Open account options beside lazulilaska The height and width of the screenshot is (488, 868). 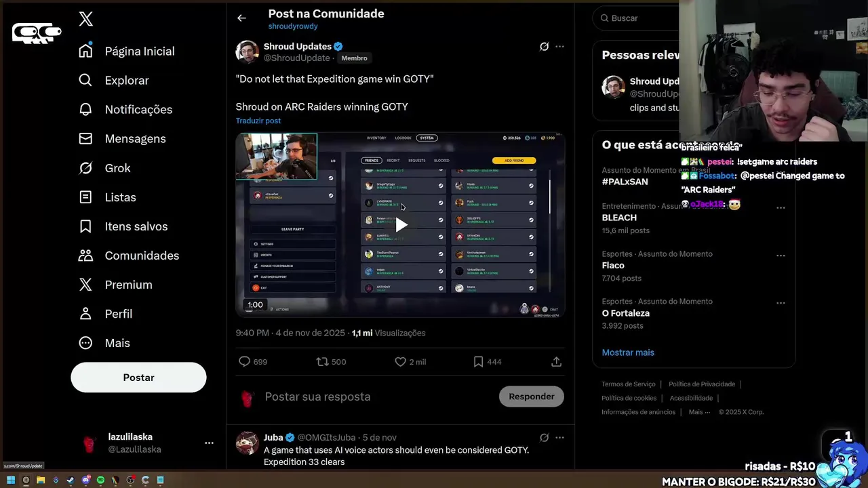[209, 443]
